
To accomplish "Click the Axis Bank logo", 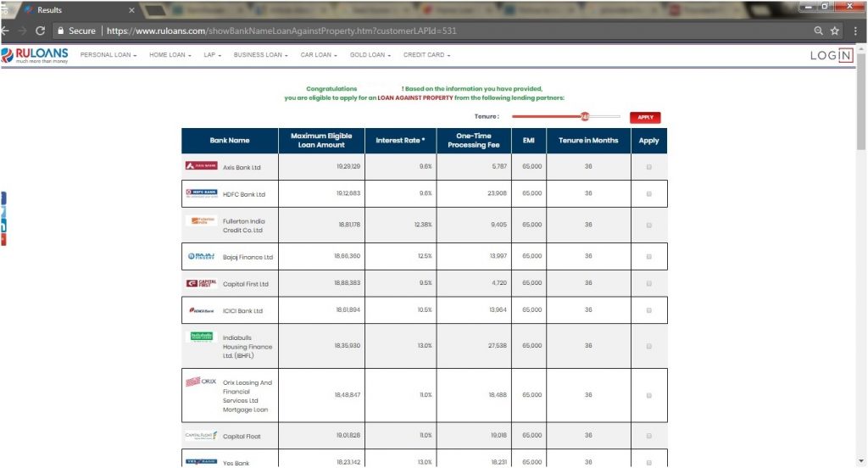I will [202, 165].
